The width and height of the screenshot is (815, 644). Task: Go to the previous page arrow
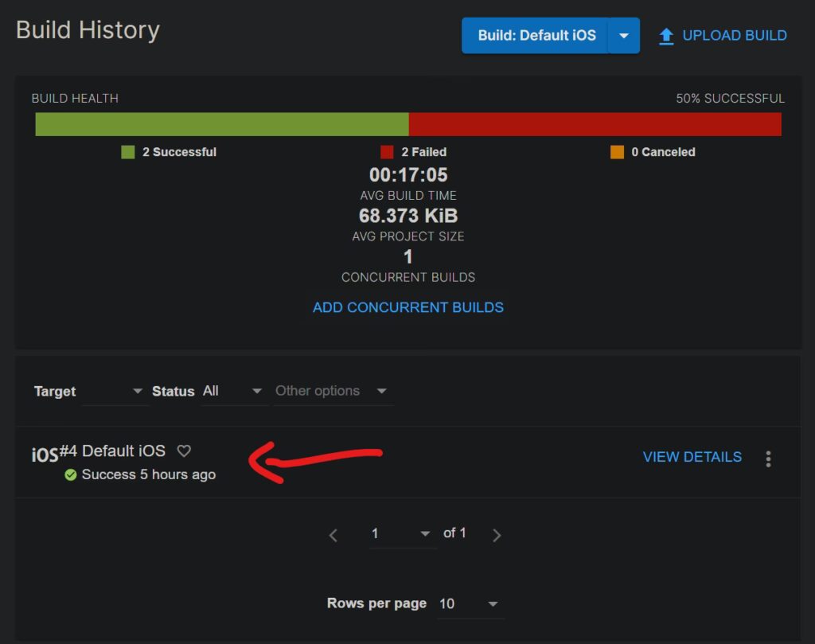tap(333, 535)
